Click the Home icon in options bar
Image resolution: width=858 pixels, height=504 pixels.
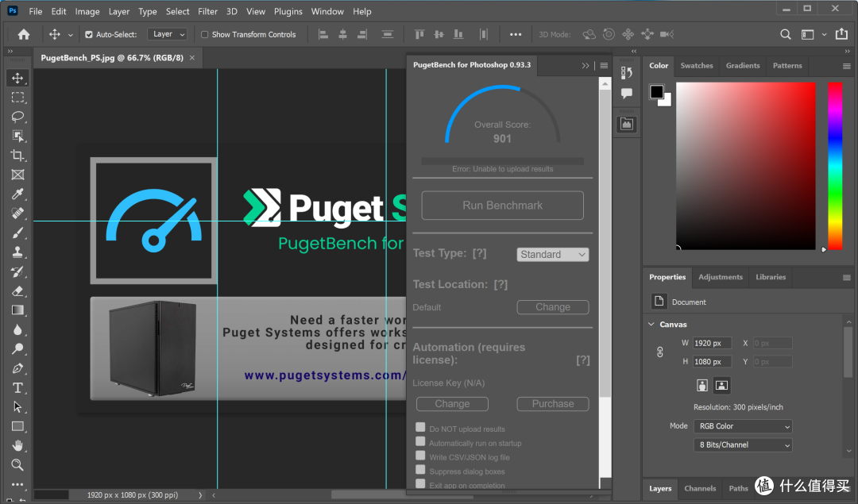pos(24,34)
